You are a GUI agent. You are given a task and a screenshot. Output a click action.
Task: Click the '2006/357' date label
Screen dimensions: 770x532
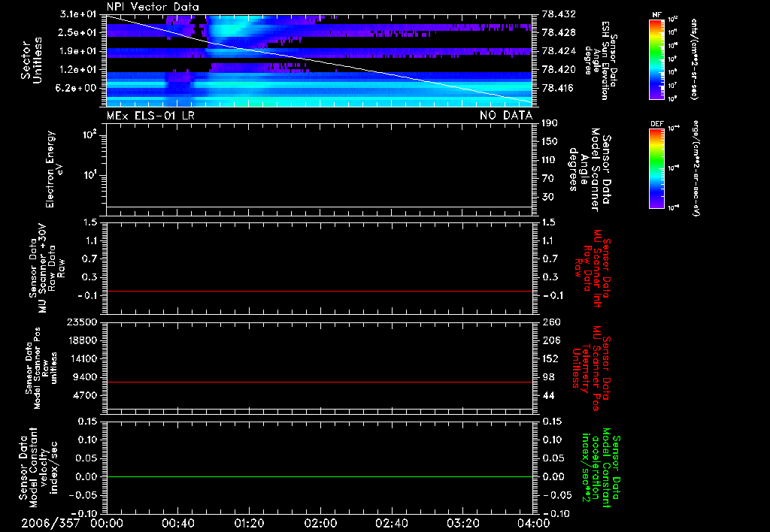pyautogui.click(x=50, y=523)
